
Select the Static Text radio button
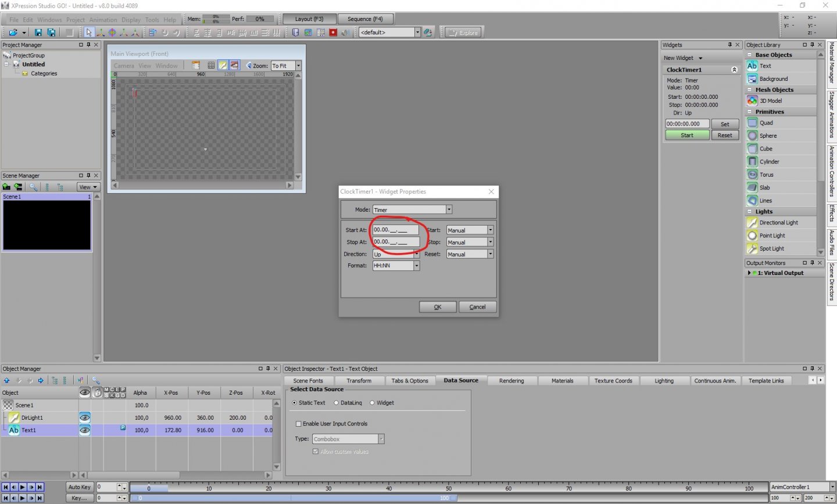coord(294,403)
